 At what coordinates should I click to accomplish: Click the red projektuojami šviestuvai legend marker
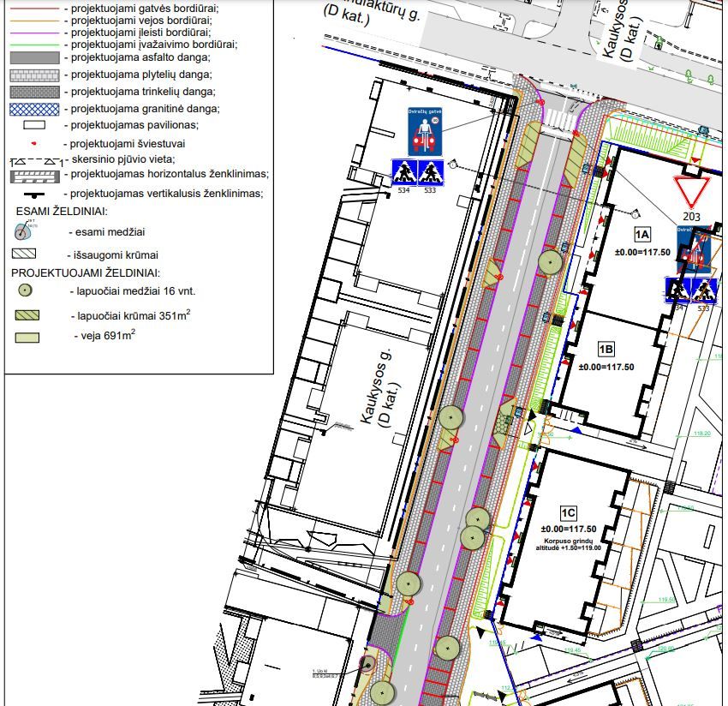pyautogui.click(x=34, y=143)
